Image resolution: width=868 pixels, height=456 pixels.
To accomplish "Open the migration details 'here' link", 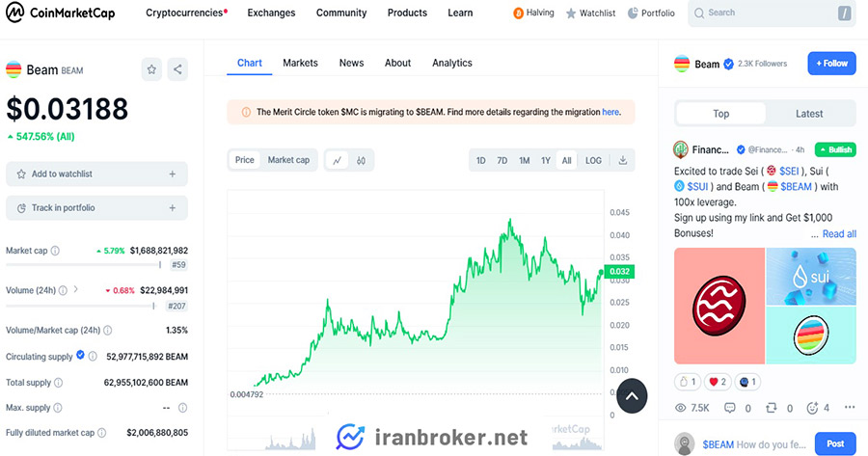I will pyautogui.click(x=610, y=112).
